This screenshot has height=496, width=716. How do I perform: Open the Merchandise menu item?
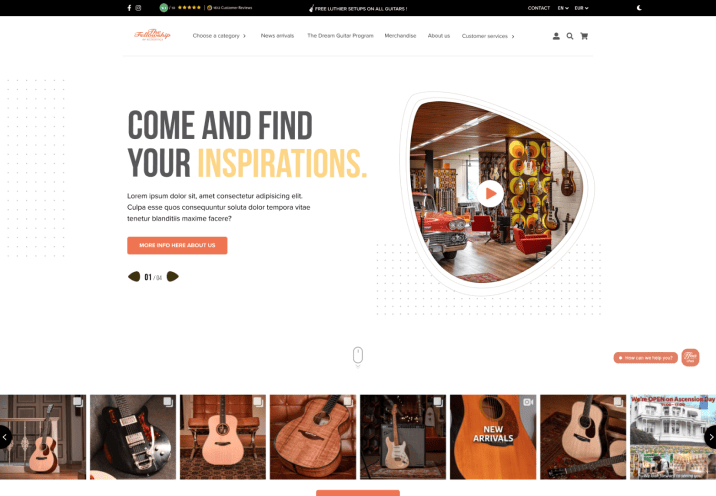pos(400,36)
